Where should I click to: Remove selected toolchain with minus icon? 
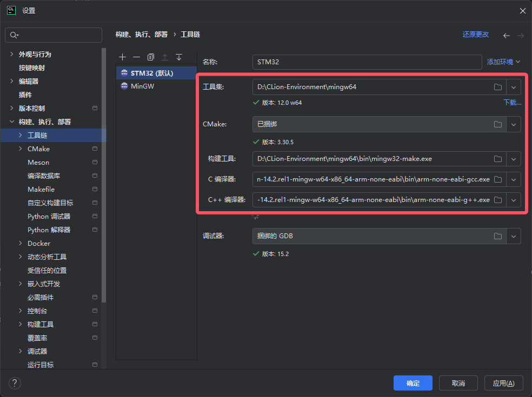click(136, 57)
